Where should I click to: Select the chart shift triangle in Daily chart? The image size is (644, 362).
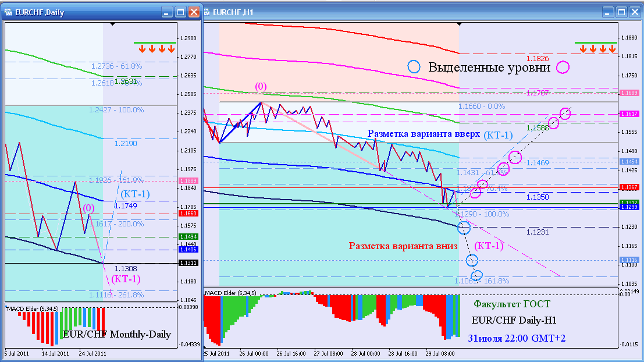[x=112, y=24]
